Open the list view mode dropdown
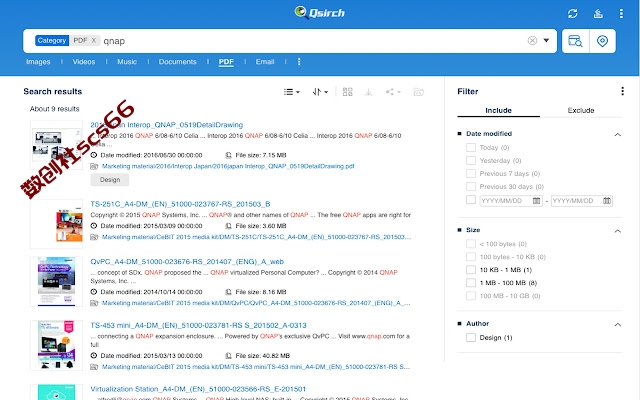The image size is (640, 400). (x=291, y=92)
